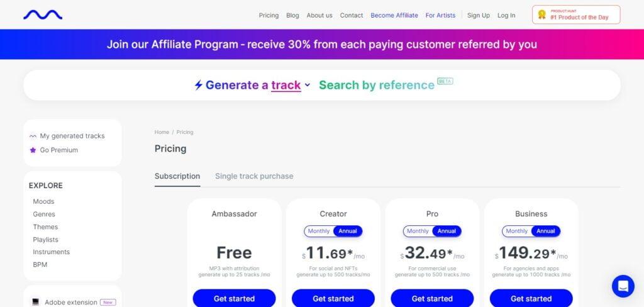Switch Pro plan to Monthly billing
Screen dimensions: 644x307
pyautogui.click(x=418, y=231)
